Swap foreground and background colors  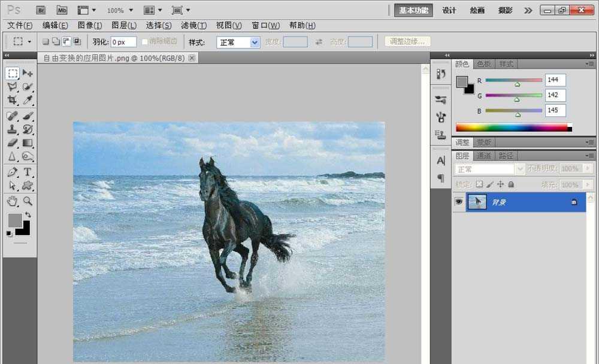point(28,214)
